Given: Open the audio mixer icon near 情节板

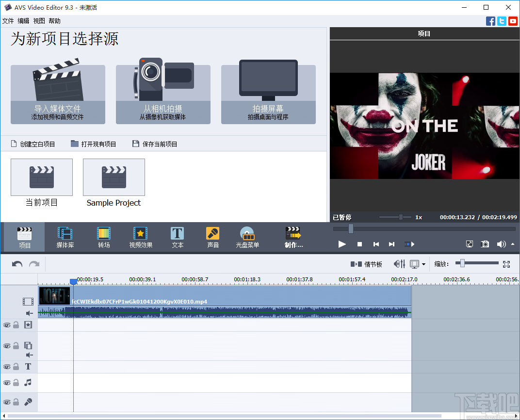Looking at the screenshot, I should (x=399, y=264).
